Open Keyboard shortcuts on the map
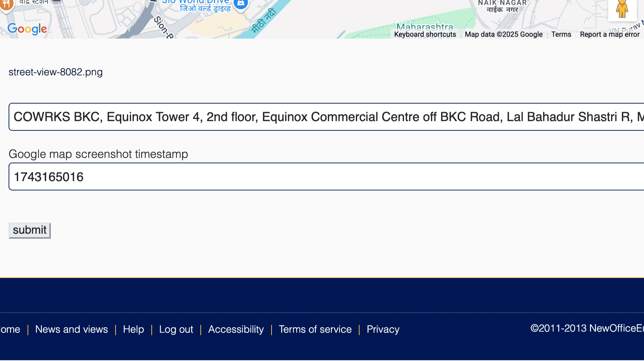The height and width of the screenshot is (361, 644). pos(425,34)
